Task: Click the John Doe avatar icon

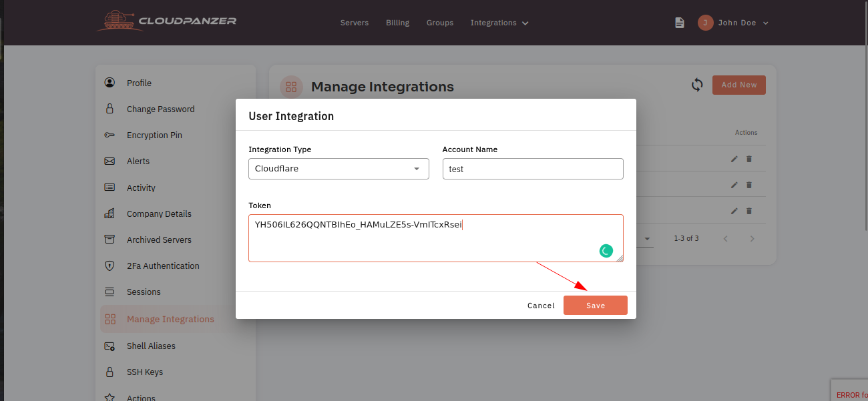Action: click(x=705, y=23)
